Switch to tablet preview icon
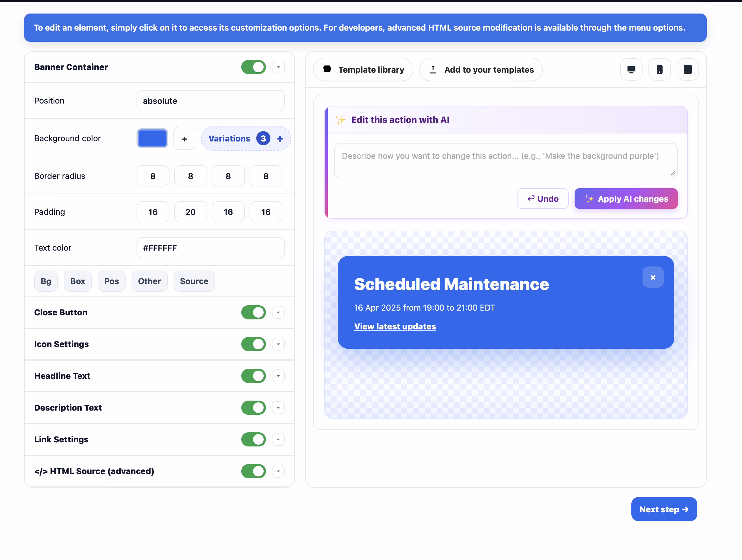The width and height of the screenshot is (742, 560). [x=687, y=69]
